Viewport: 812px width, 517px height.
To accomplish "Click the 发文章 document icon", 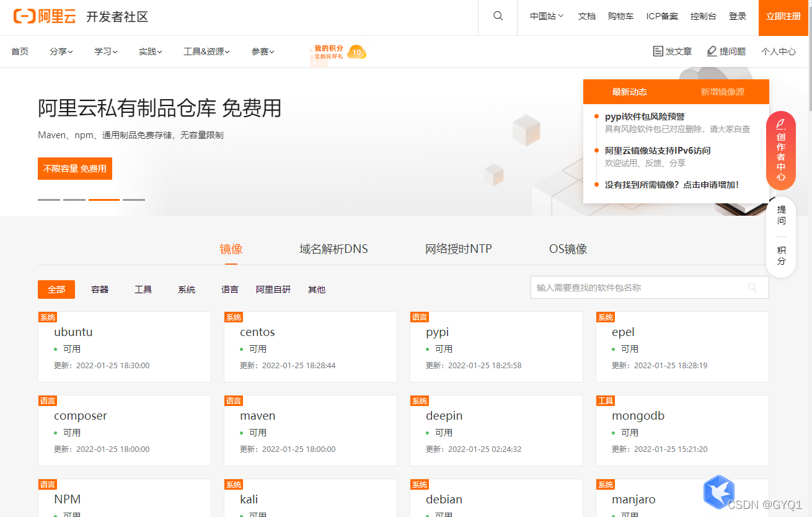I will click(x=658, y=51).
